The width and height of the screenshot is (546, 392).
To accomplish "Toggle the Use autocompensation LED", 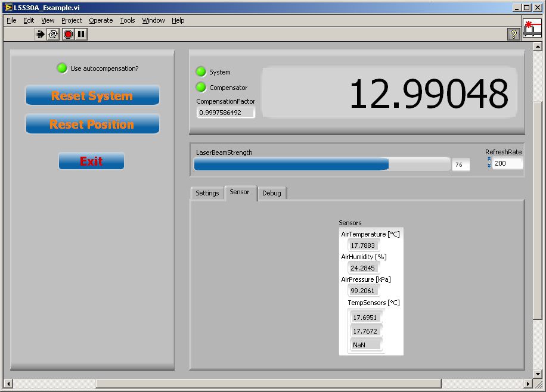I will point(62,68).
